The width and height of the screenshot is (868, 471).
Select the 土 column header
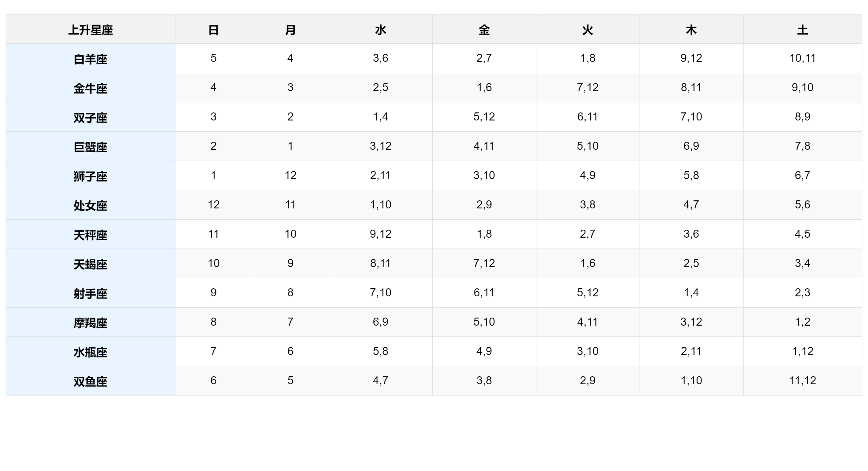pos(803,29)
